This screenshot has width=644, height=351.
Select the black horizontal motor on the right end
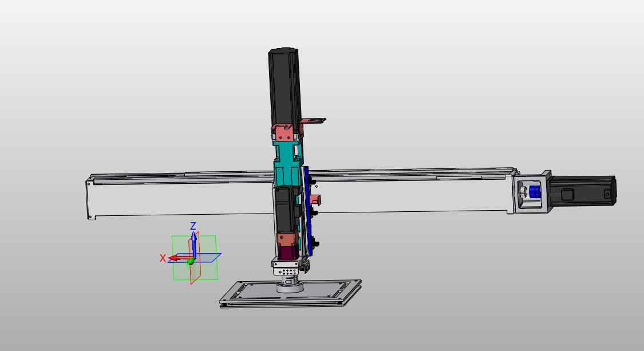[582, 191]
